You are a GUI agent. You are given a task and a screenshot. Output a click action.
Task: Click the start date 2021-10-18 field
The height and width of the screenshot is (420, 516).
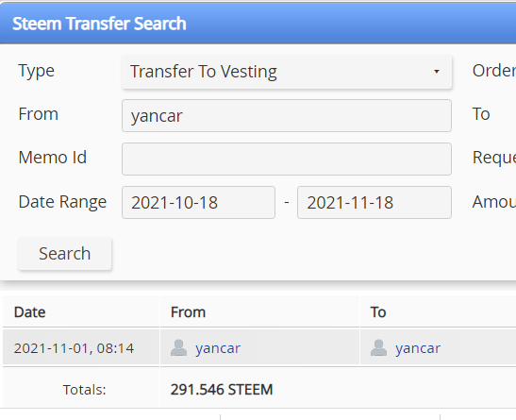pos(198,202)
